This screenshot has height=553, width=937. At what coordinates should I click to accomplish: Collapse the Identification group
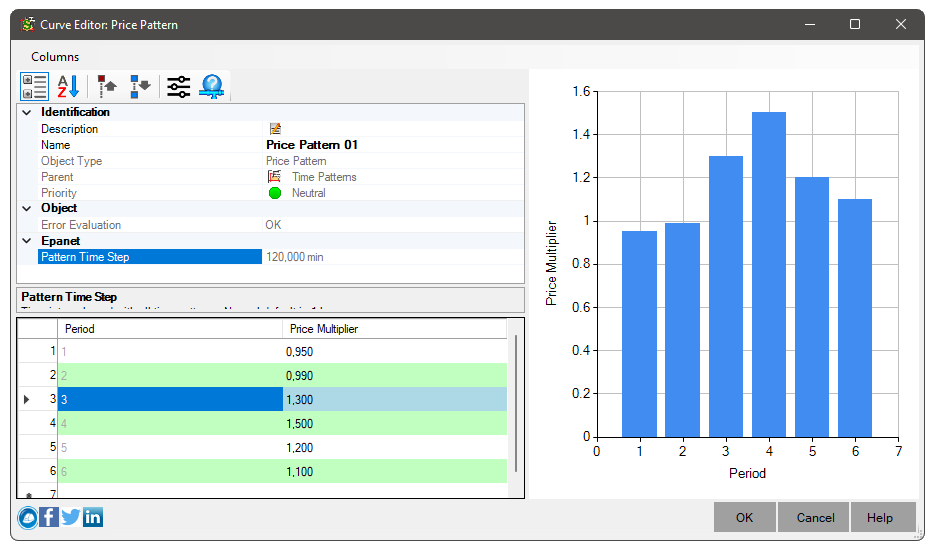click(x=27, y=113)
